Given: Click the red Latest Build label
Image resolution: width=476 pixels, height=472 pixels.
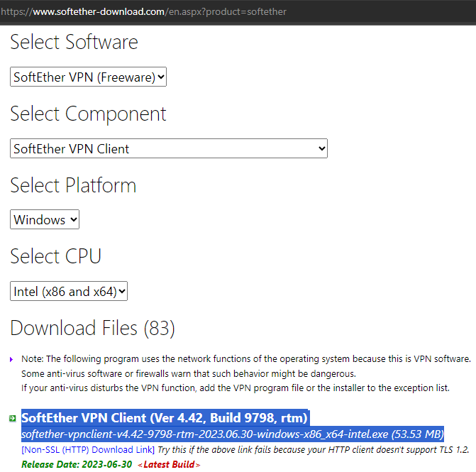Looking at the screenshot, I should coord(169,464).
